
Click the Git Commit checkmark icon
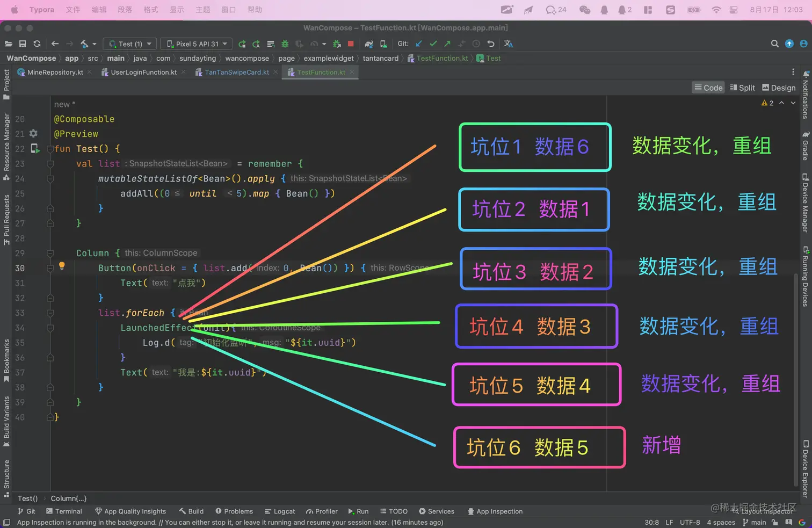433,44
